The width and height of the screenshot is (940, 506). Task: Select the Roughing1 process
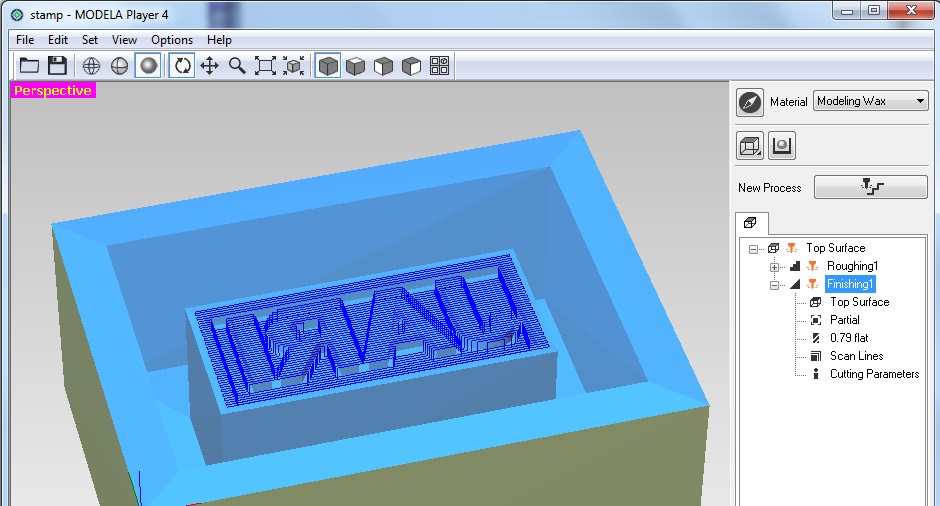tap(852, 266)
